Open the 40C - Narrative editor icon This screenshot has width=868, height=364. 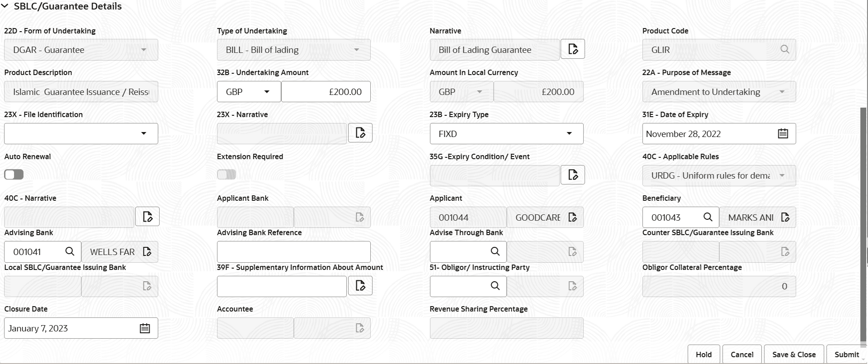click(147, 216)
